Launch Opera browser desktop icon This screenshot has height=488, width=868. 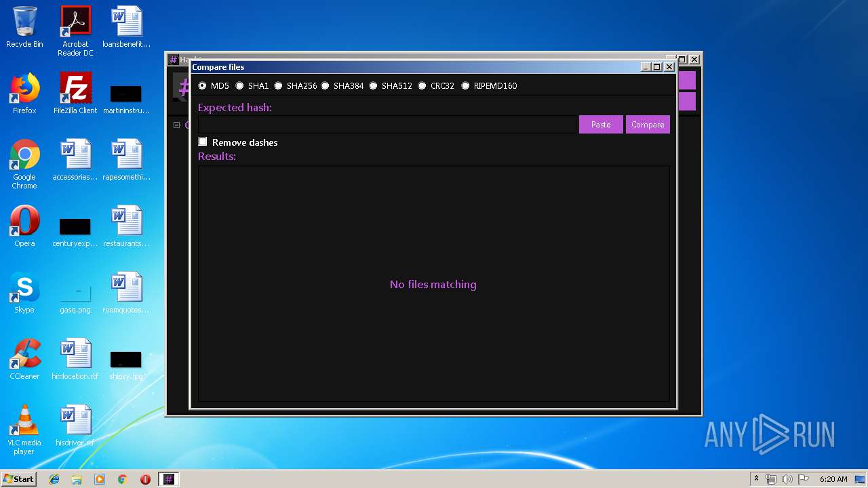coord(24,226)
